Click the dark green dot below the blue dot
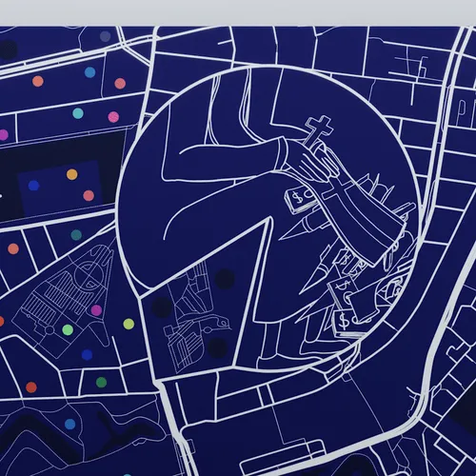The image size is (476, 476). [x=101, y=382]
